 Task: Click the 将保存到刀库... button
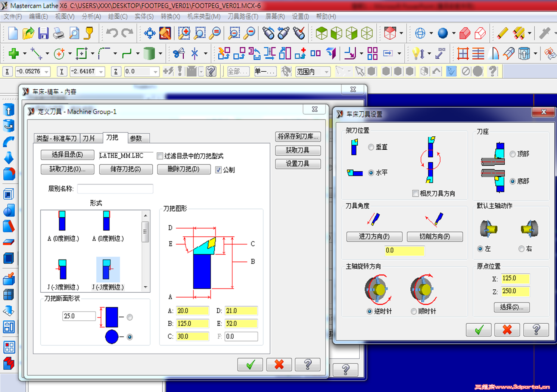tap(298, 136)
